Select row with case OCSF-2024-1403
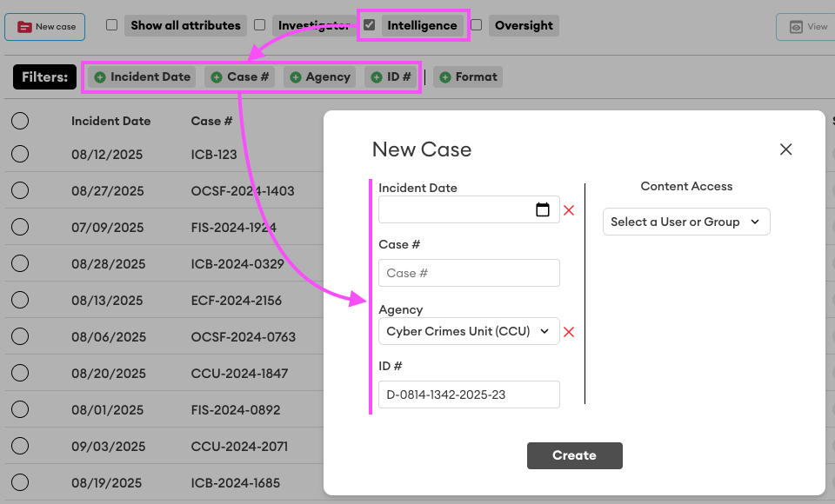 pyautogui.click(x=20, y=190)
